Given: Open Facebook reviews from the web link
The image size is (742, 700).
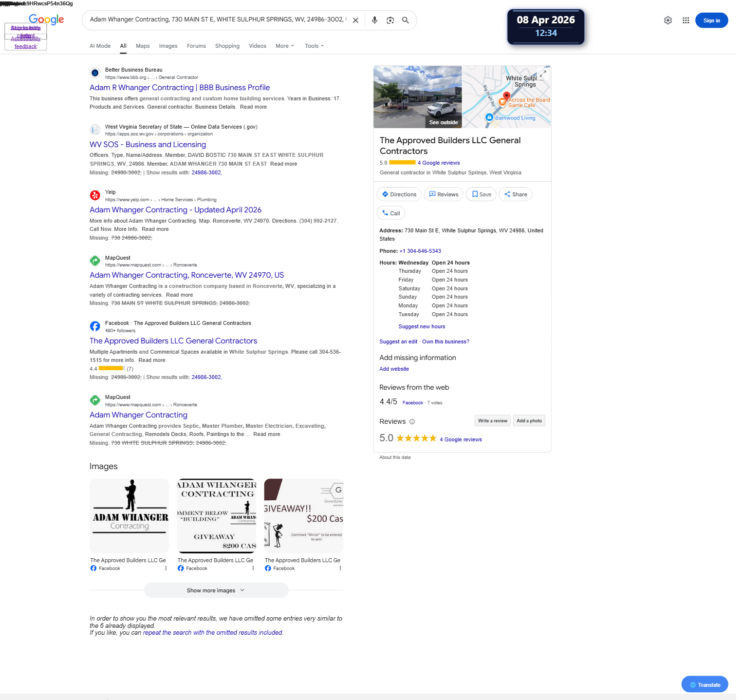Looking at the screenshot, I should [x=413, y=403].
